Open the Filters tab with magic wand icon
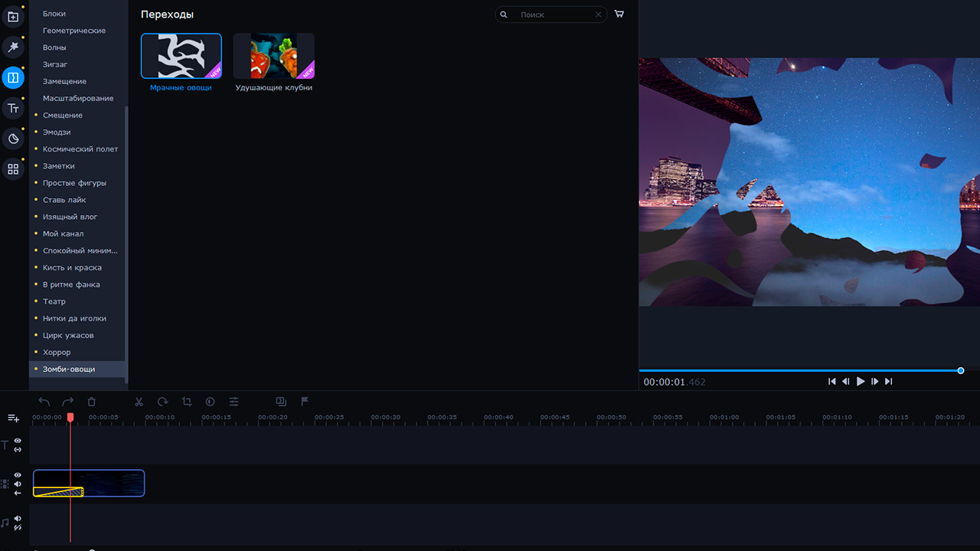 pyautogui.click(x=13, y=47)
